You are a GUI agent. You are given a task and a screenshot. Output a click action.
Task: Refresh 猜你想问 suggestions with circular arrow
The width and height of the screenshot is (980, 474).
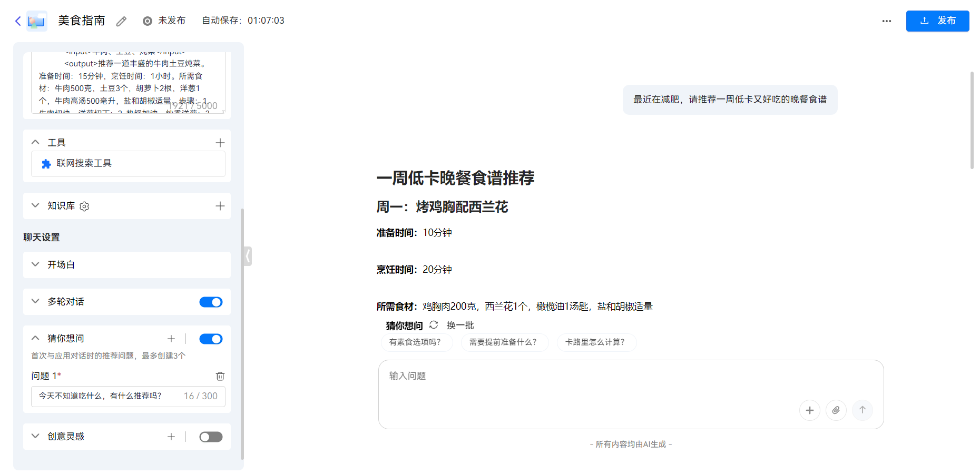coord(433,325)
